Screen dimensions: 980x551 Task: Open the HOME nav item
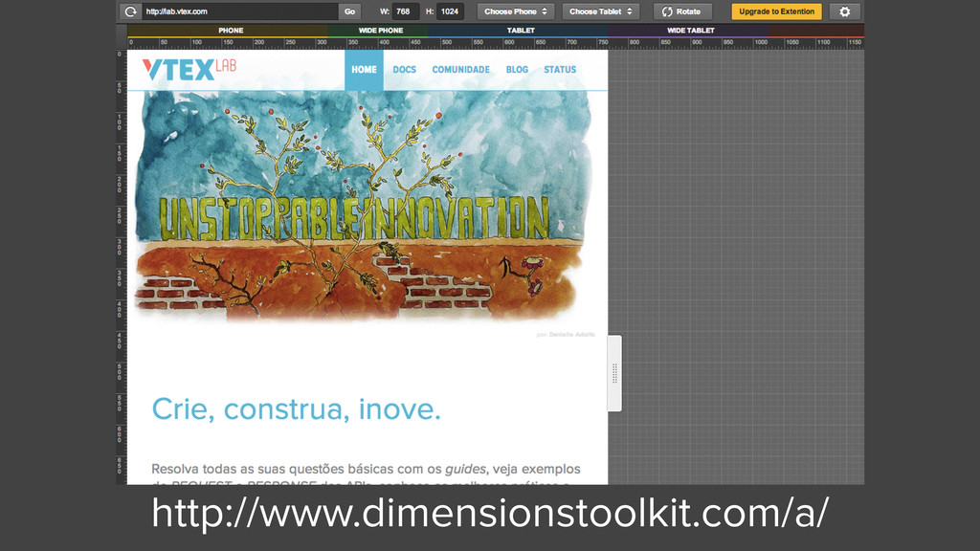364,69
